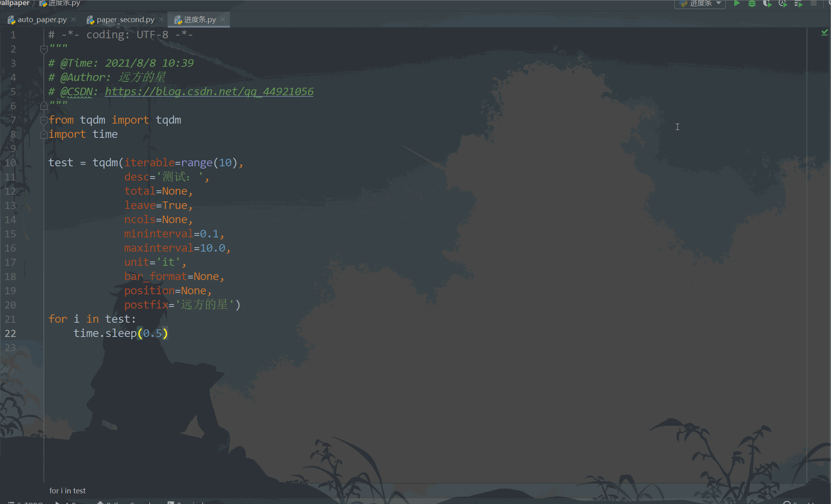The image size is (831, 504).
Task: Click the green inspection checkmark icon
Action: coord(824,33)
